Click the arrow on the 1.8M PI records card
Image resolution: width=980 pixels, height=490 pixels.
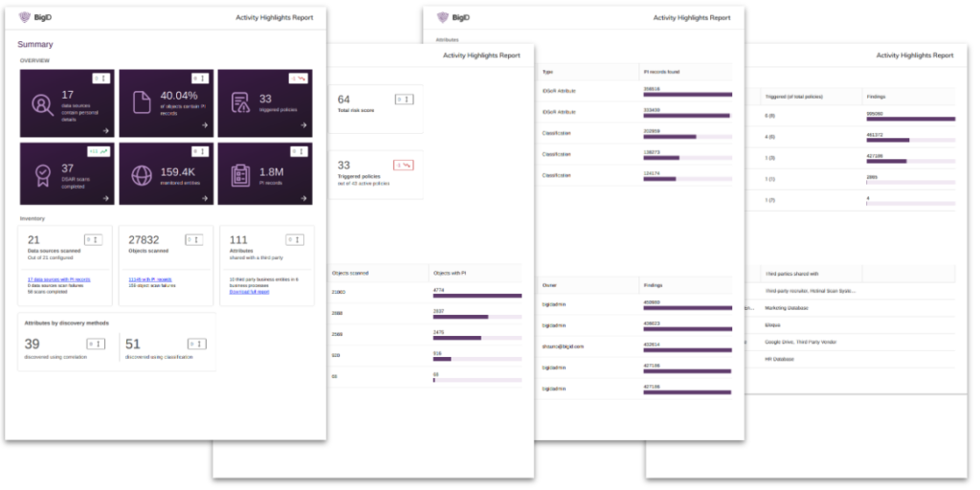click(305, 199)
